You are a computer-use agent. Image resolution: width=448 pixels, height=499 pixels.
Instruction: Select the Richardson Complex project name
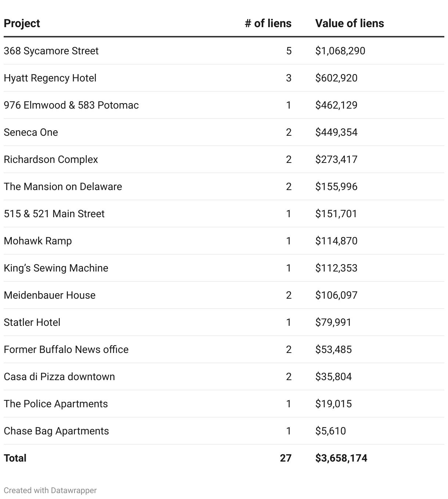(51, 159)
